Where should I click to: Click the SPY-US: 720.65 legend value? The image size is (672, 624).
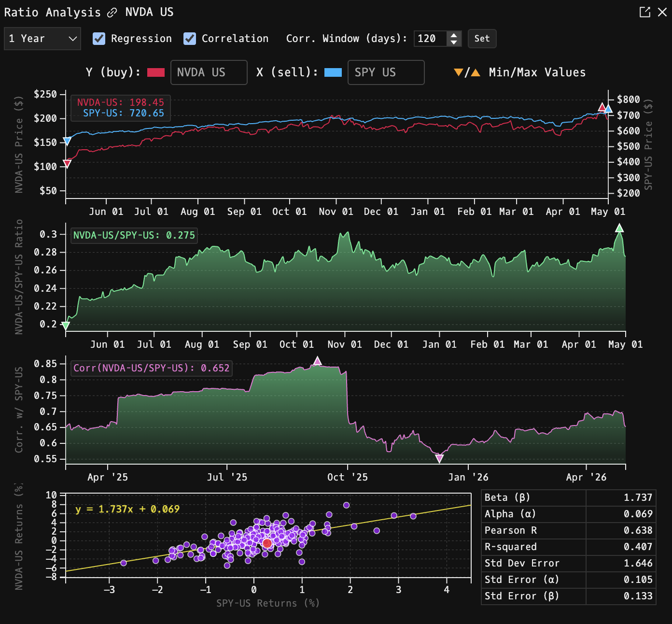[x=124, y=113]
